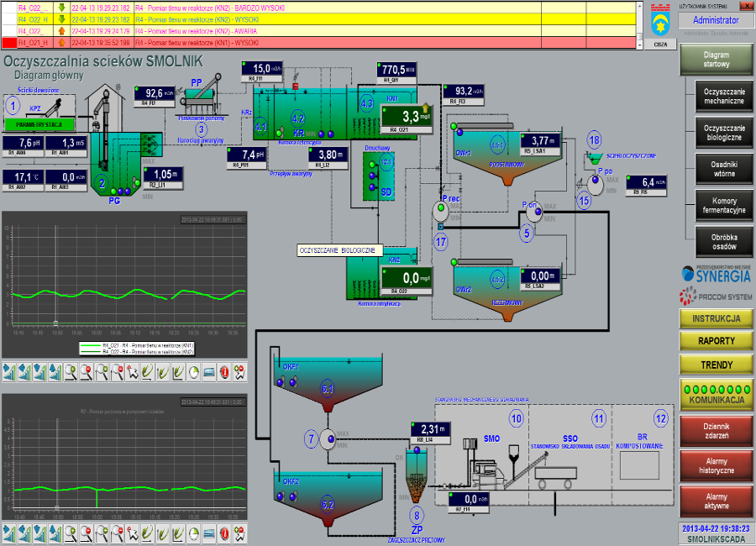Zoom out horizontally on oxygen trend chart

87,372
